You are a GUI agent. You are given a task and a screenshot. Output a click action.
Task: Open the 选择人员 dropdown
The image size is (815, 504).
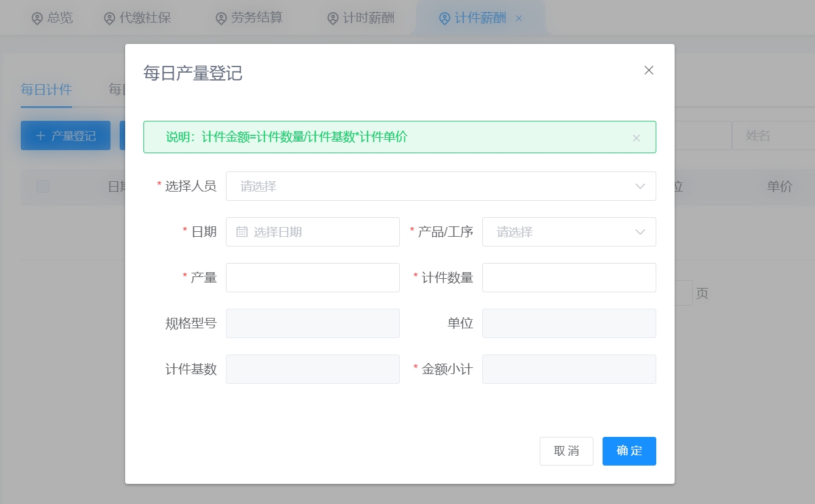(640, 186)
